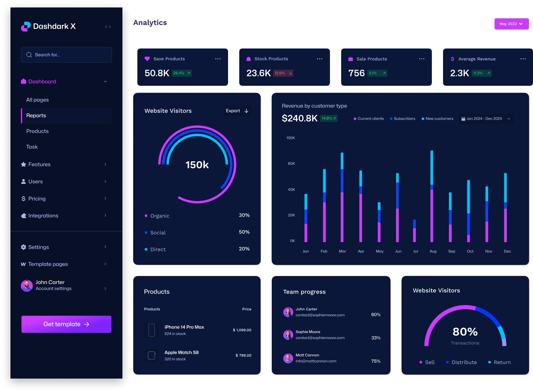Select the heart icon on Save Products card

click(147, 59)
